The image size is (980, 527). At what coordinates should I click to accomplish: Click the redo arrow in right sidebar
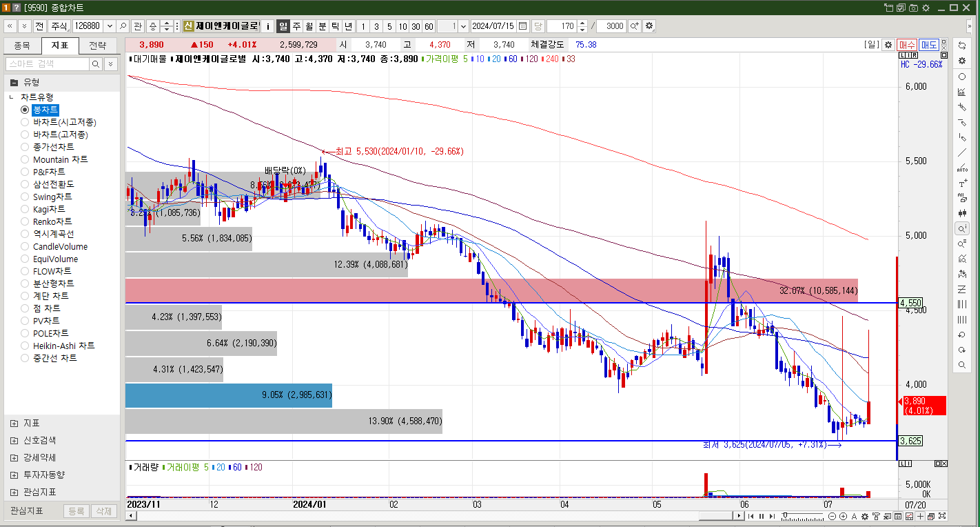point(962,350)
